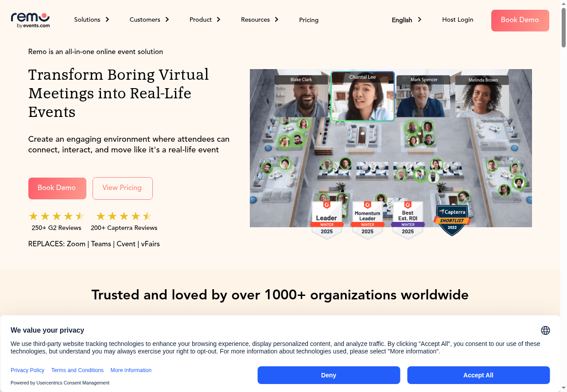Click the Best Est. ROI badge
567x392 pixels.
[x=408, y=220]
